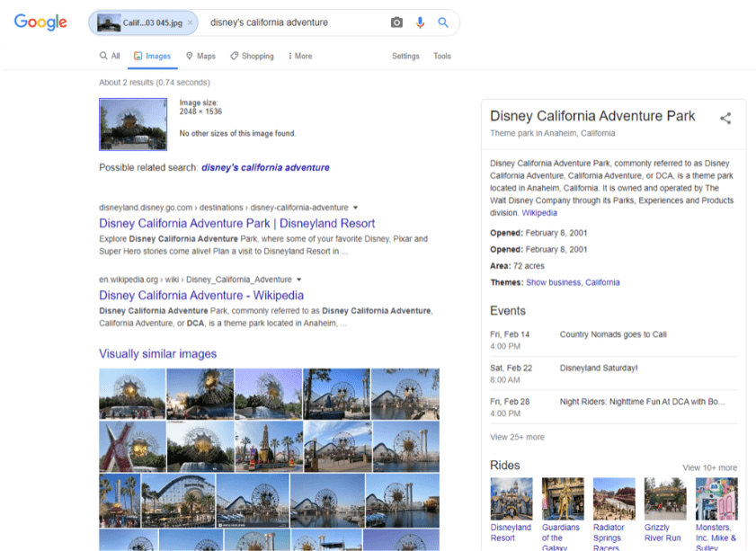This screenshot has height=551, width=756.
Task: Open the Visually similar images heading link
Action: [157, 354]
